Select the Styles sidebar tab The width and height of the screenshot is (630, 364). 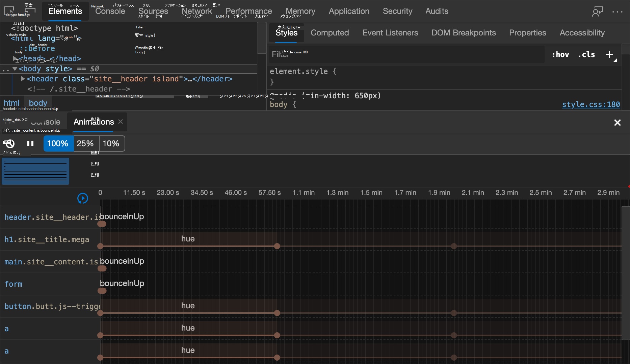[286, 33]
